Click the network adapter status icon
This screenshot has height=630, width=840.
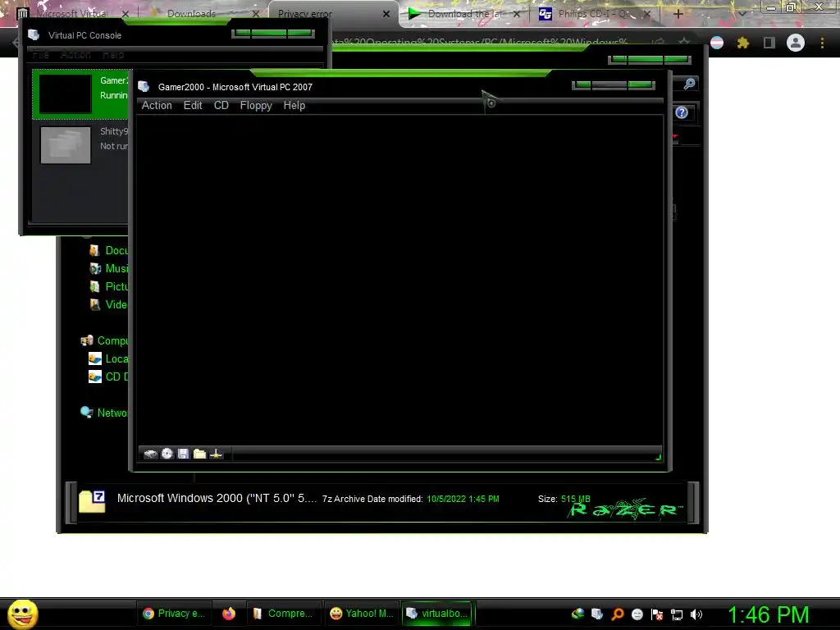click(x=216, y=454)
